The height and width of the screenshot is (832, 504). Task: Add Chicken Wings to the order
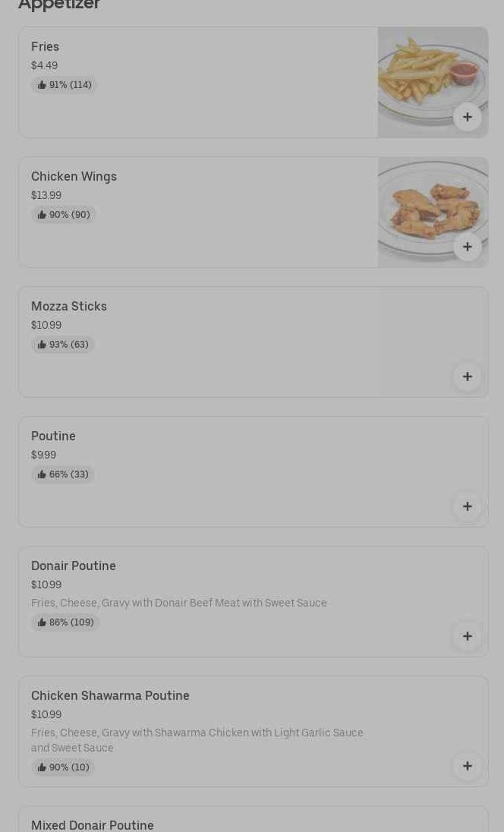pos(467,247)
